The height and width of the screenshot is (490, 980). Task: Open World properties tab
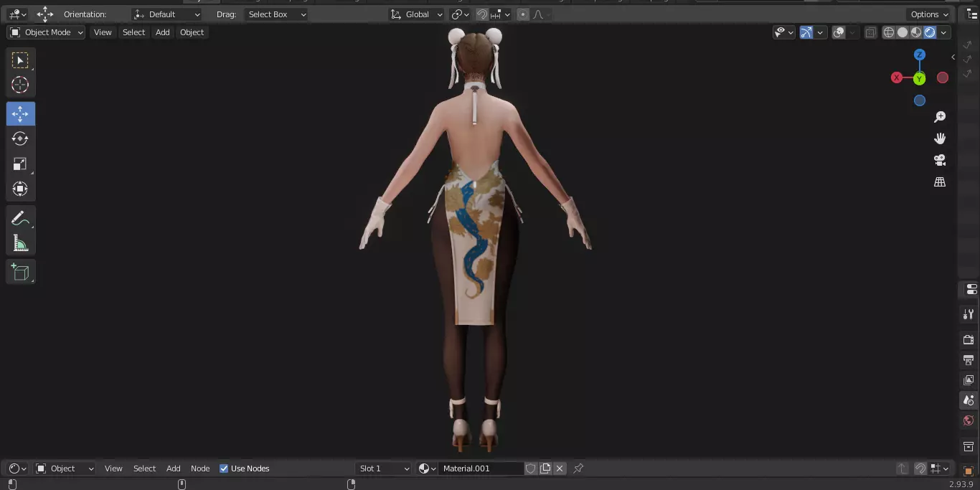click(x=969, y=420)
